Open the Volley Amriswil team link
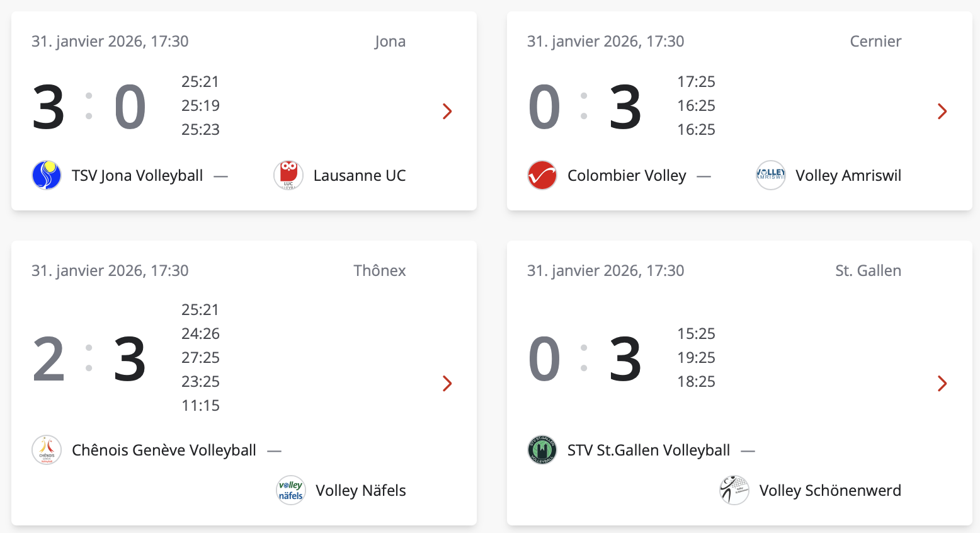Image resolution: width=980 pixels, height=533 pixels. click(x=848, y=175)
